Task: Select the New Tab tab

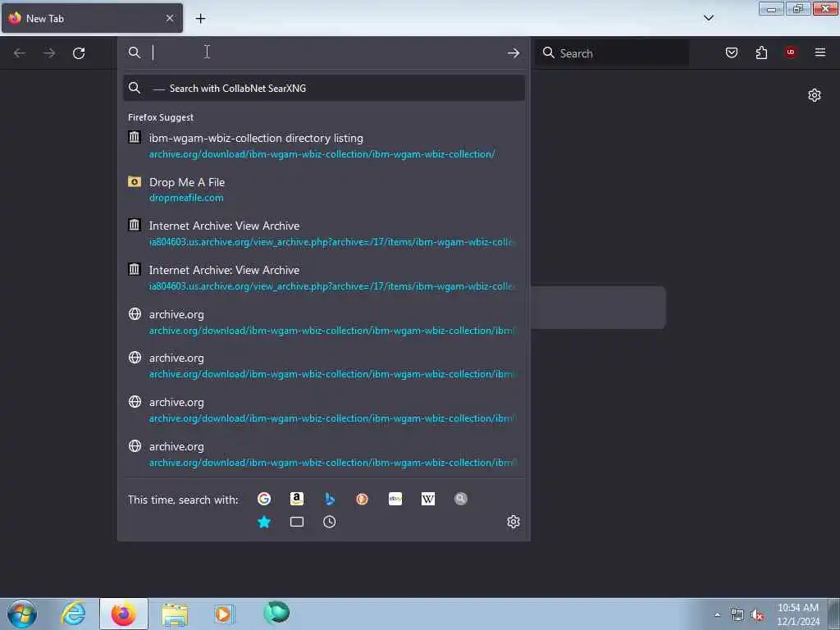Action: [92, 18]
